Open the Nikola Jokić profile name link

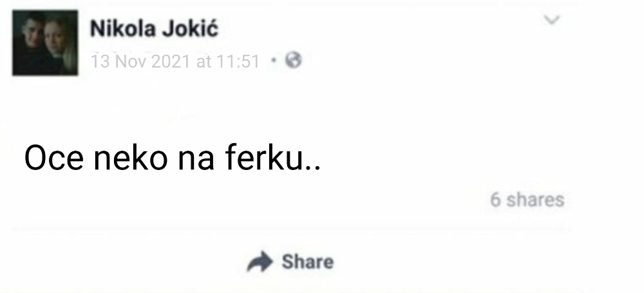click(154, 29)
